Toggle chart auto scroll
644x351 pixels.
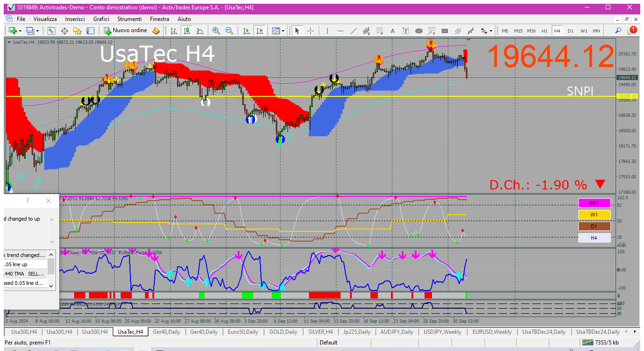coord(247,31)
